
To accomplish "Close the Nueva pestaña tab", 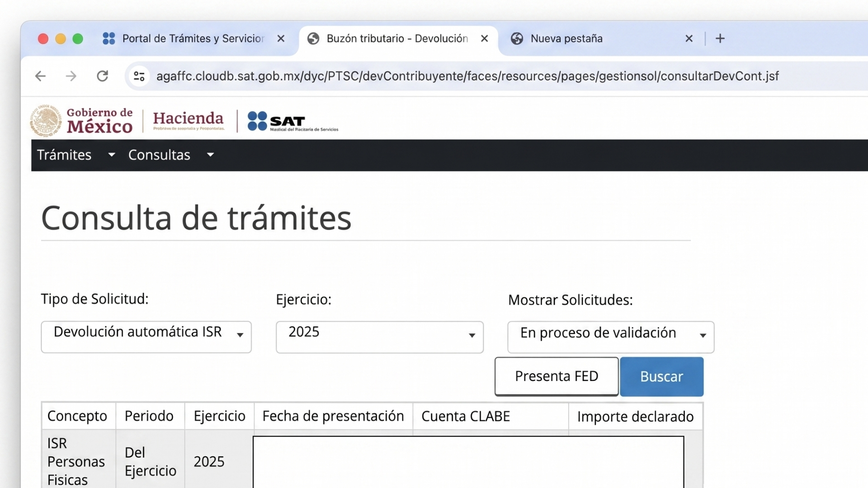I will coord(689,38).
